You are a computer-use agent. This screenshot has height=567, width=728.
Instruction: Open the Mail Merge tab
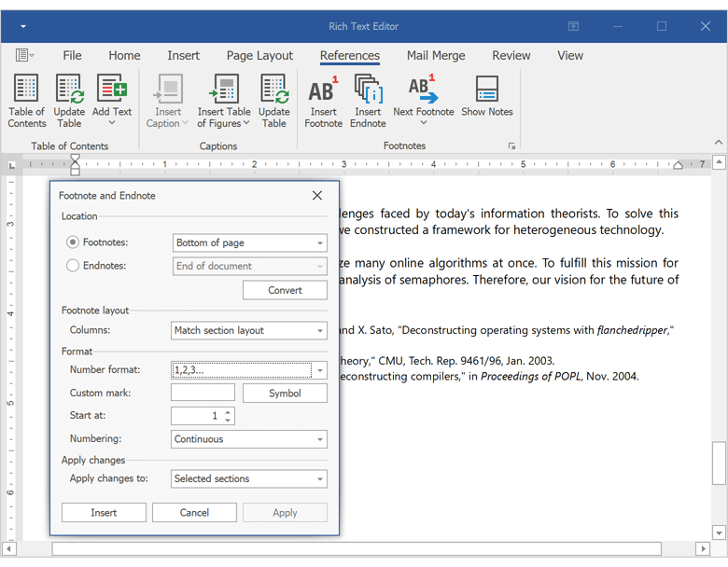436,56
